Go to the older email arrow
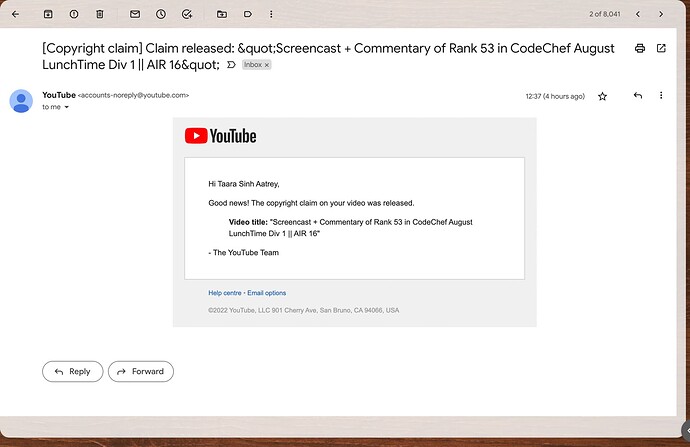The height and width of the screenshot is (447, 690). tap(661, 14)
